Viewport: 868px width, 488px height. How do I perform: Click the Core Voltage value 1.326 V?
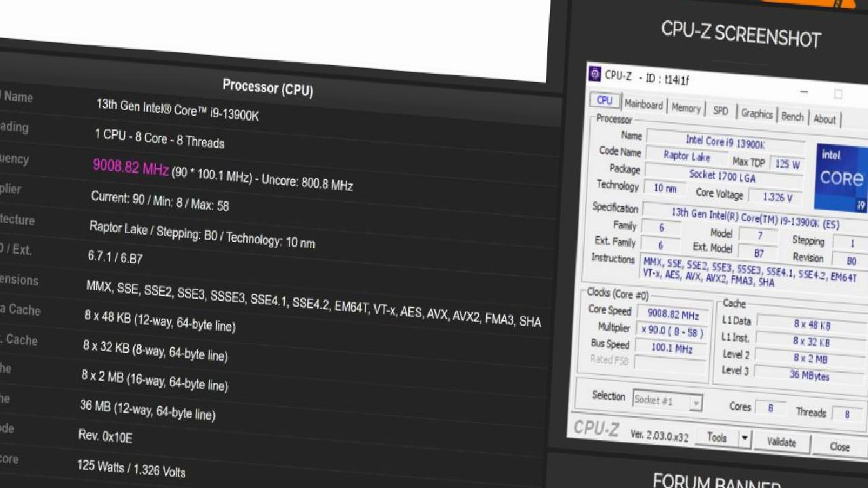[x=777, y=197]
